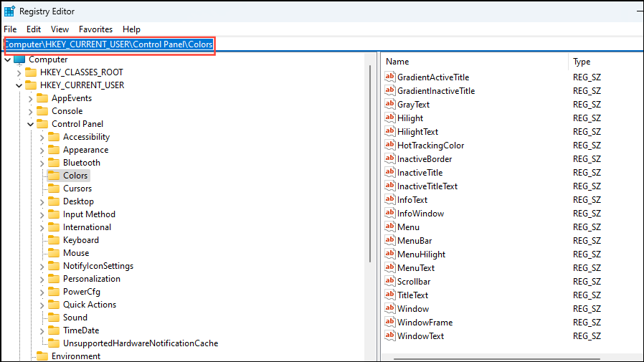Expand the Accessibility key

click(x=42, y=138)
